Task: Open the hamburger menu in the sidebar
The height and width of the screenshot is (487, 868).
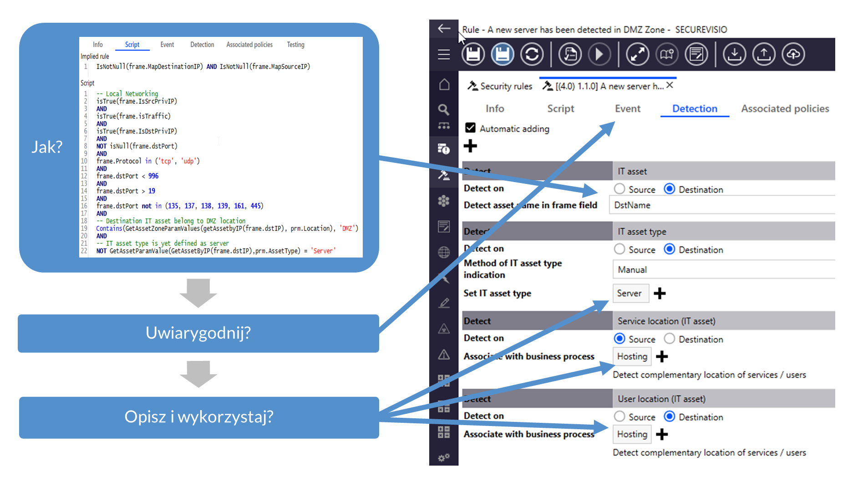Action: [444, 55]
